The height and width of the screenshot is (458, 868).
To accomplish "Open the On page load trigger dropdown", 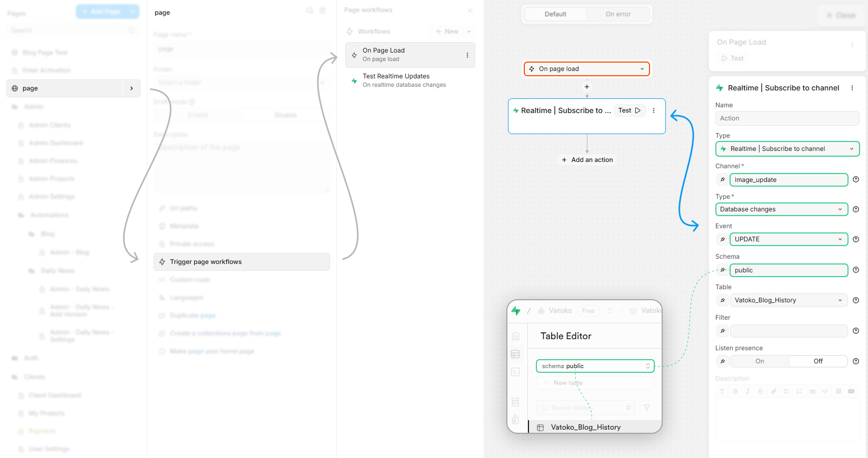I will point(587,69).
